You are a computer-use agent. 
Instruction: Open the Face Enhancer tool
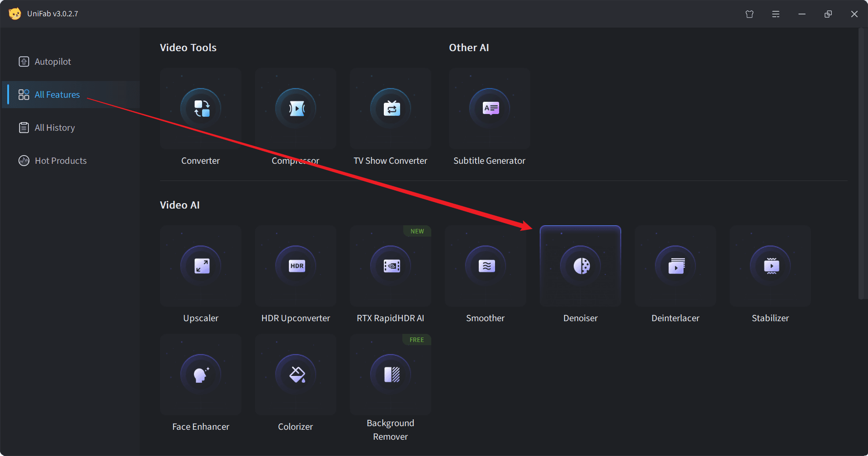[x=200, y=375]
